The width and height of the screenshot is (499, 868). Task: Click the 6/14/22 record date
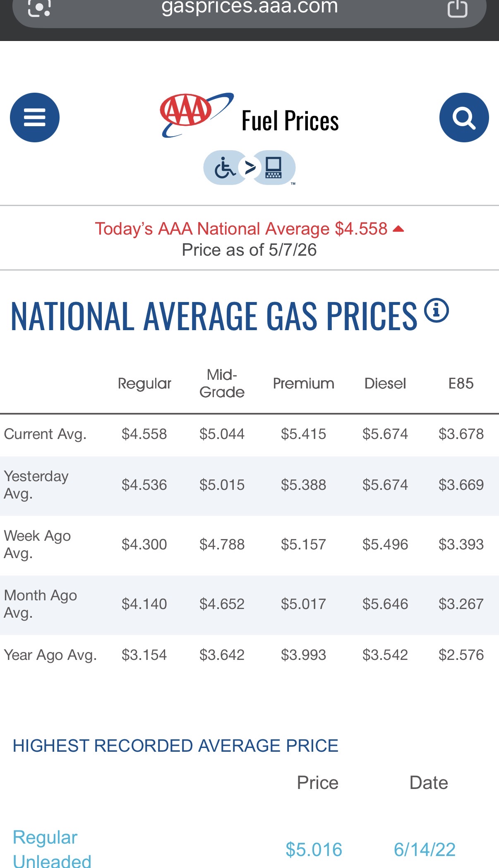click(x=425, y=849)
